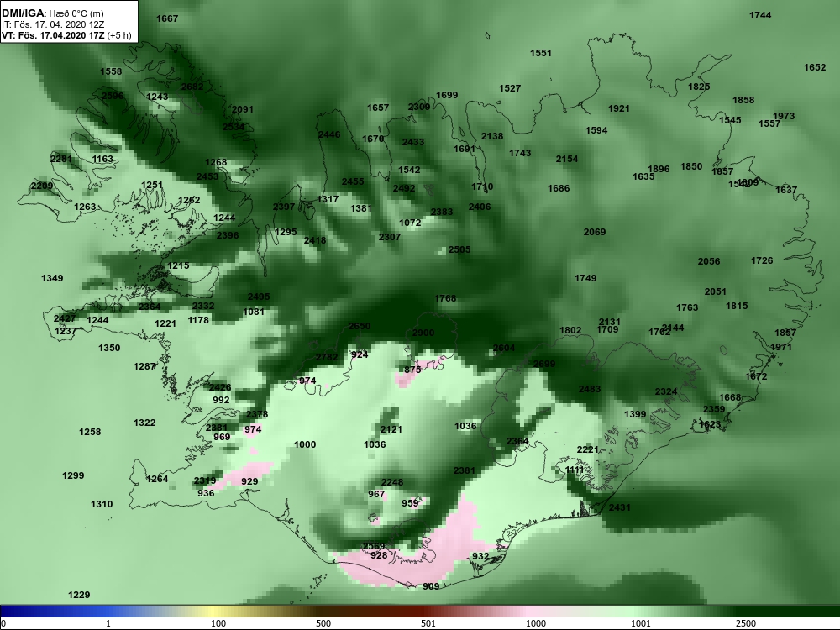This screenshot has width=840, height=630.
Task: Click map value 1072
Action: click(x=410, y=223)
